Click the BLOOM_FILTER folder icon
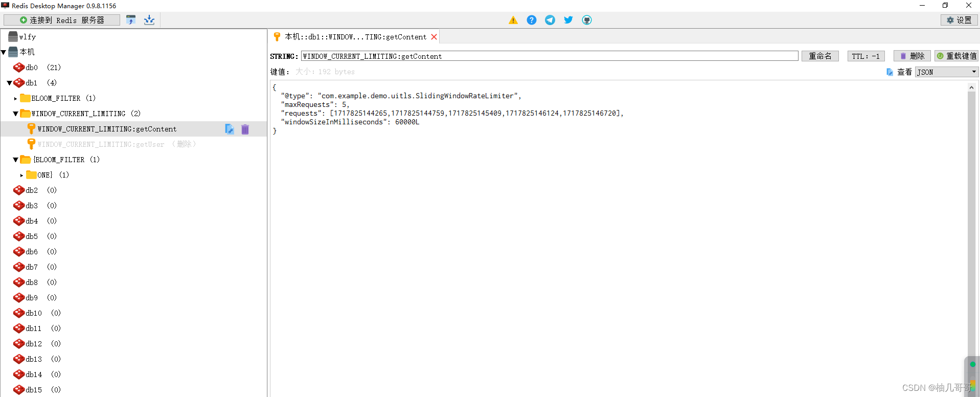This screenshot has width=980, height=397. click(26, 98)
